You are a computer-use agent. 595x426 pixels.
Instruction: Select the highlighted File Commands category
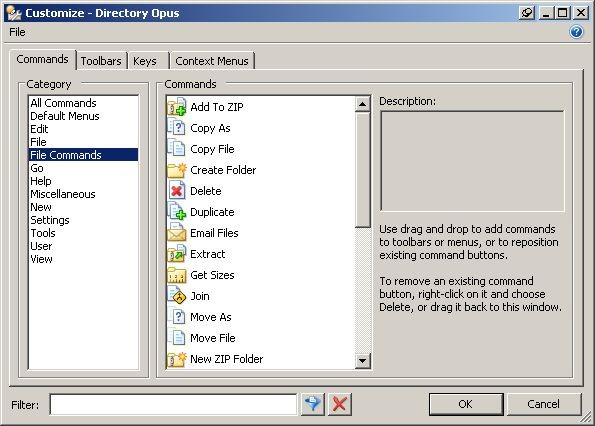[x=83, y=155]
